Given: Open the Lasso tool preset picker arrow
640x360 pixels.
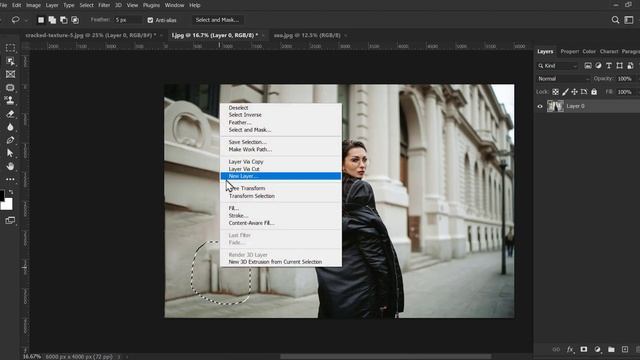Looking at the screenshot, I should (27, 20).
